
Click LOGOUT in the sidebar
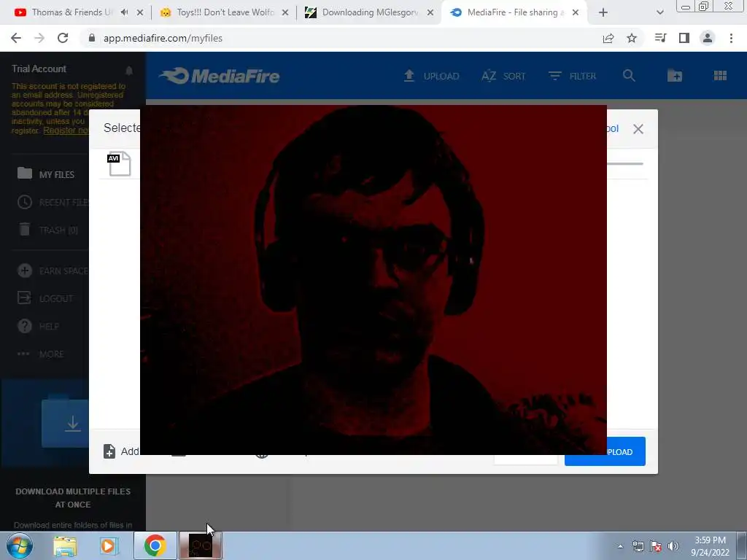pyautogui.click(x=45, y=298)
